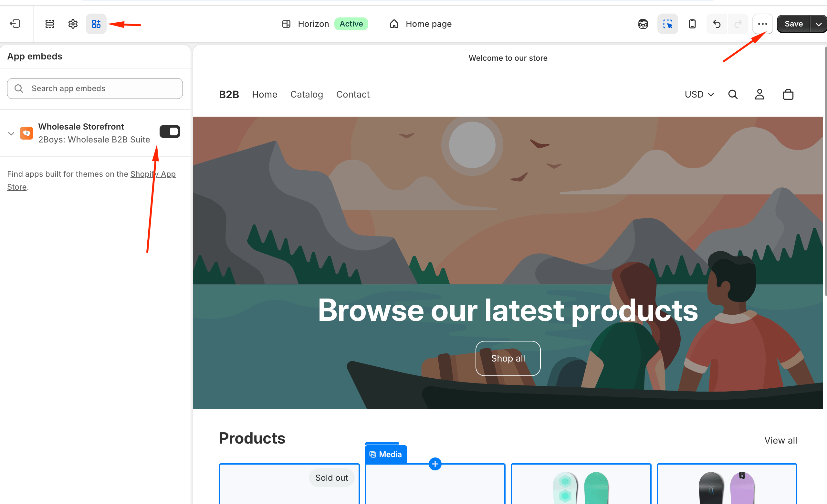
Task: Toggle the inspector selection tool icon
Action: 667,24
